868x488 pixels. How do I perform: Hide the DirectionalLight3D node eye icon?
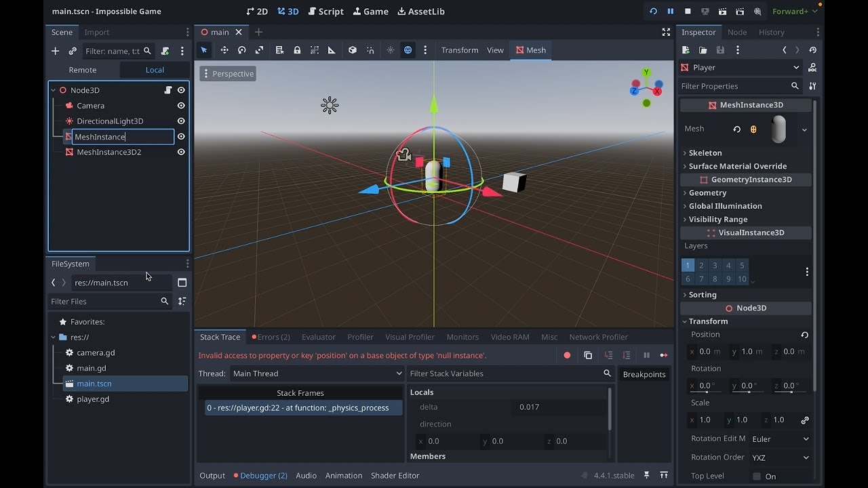(x=181, y=121)
